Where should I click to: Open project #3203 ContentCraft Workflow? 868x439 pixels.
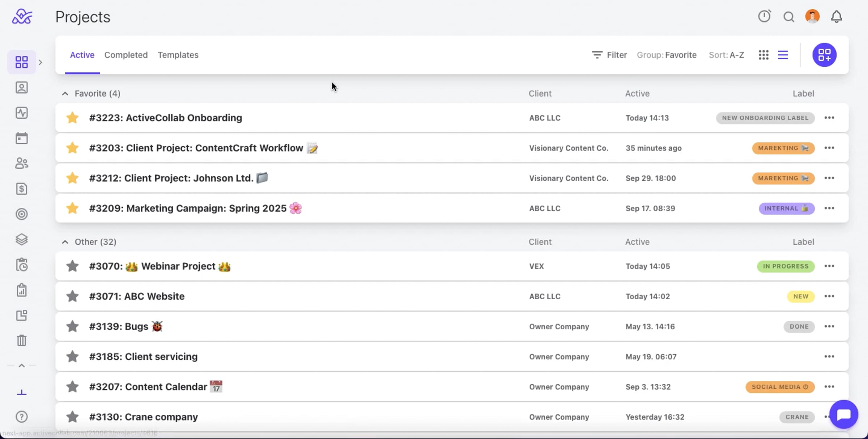click(204, 148)
